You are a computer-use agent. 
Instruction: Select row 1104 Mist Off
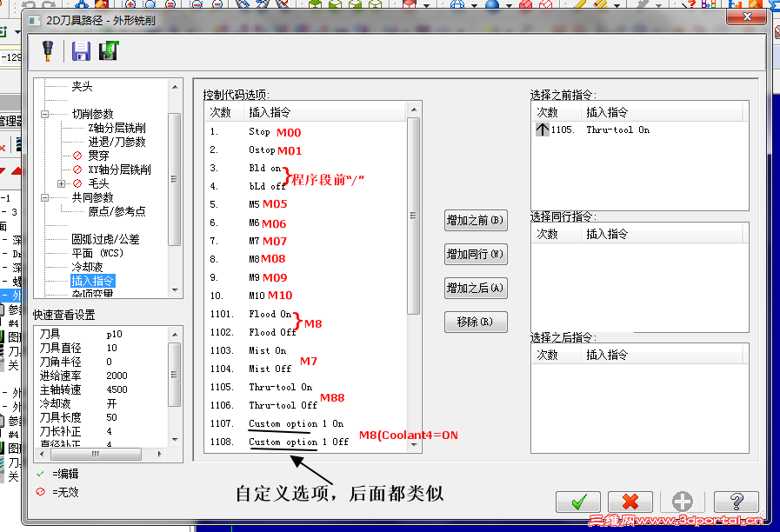[x=305, y=369]
